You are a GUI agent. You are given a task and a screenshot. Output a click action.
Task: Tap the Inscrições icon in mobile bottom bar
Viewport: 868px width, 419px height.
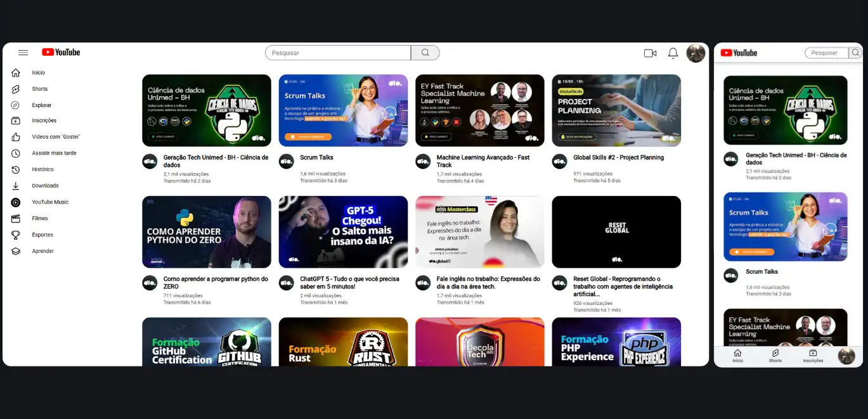(x=813, y=353)
